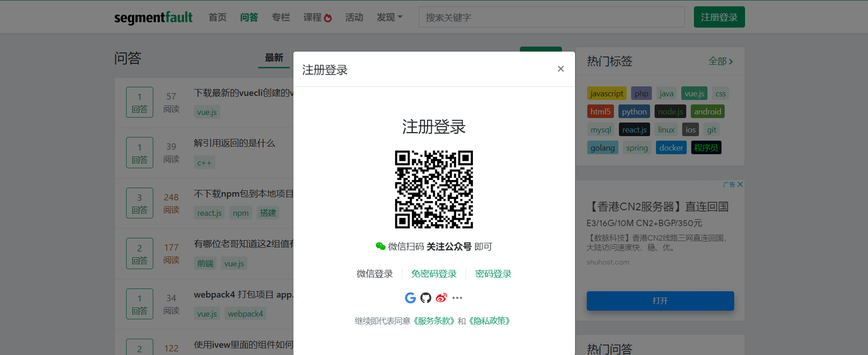Select the javascript tag
This screenshot has width=868, height=355.
point(607,94)
